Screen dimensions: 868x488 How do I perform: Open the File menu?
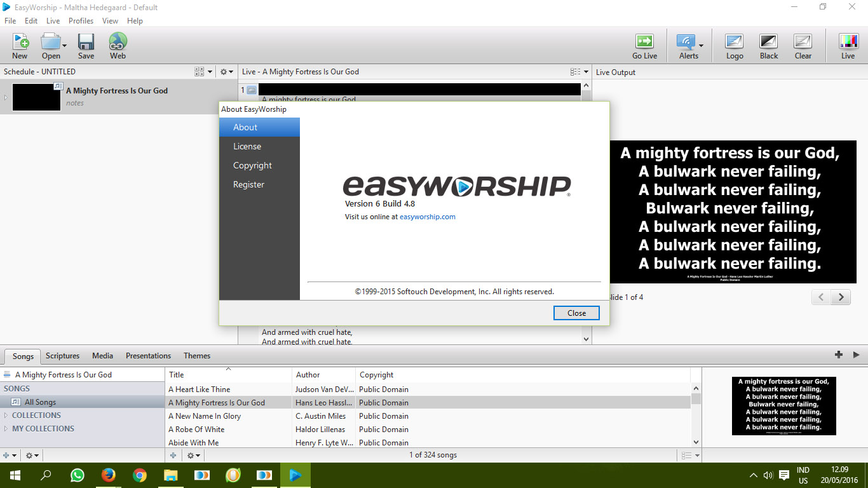click(10, 21)
